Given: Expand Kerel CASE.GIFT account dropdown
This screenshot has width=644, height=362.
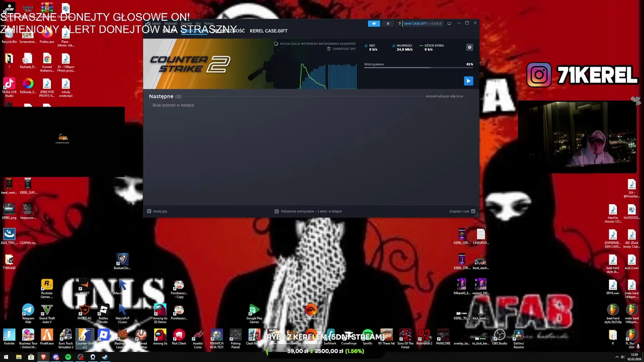Looking at the screenshot, I should click(423, 24).
